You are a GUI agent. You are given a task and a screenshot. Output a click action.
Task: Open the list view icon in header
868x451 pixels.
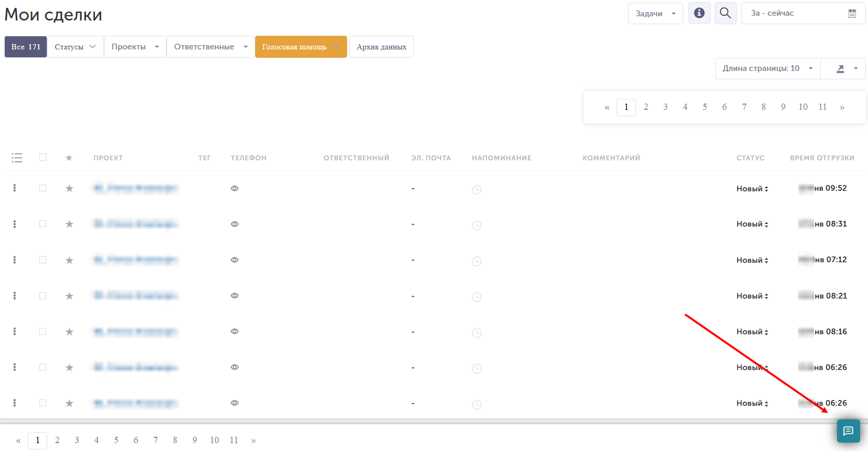(x=17, y=158)
